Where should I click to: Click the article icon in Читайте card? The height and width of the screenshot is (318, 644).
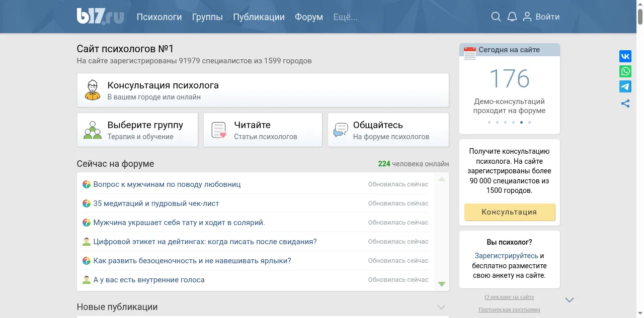click(x=219, y=130)
